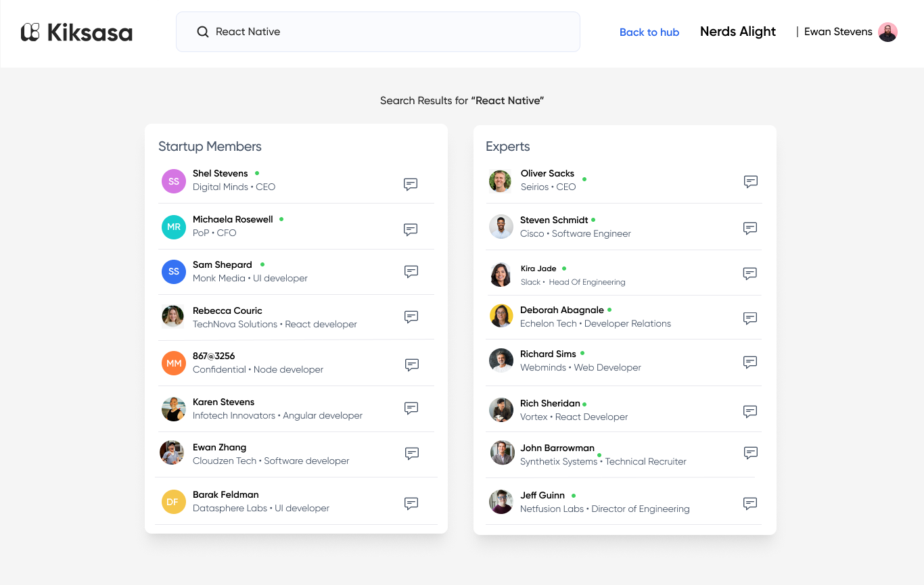Select Steven Schmidt's profile photo
This screenshot has width=924, height=585.
pyautogui.click(x=501, y=227)
